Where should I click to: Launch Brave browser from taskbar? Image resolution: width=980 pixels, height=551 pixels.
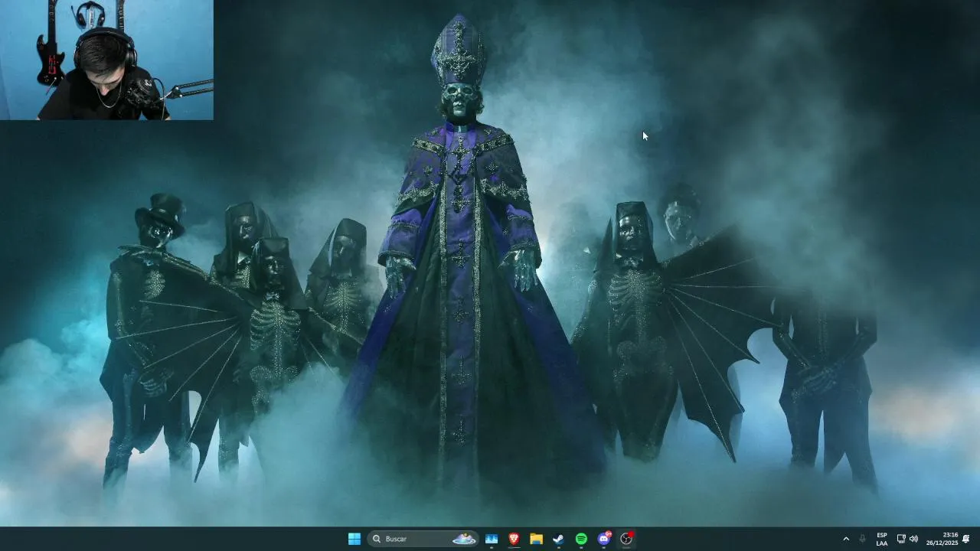(514, 539)
